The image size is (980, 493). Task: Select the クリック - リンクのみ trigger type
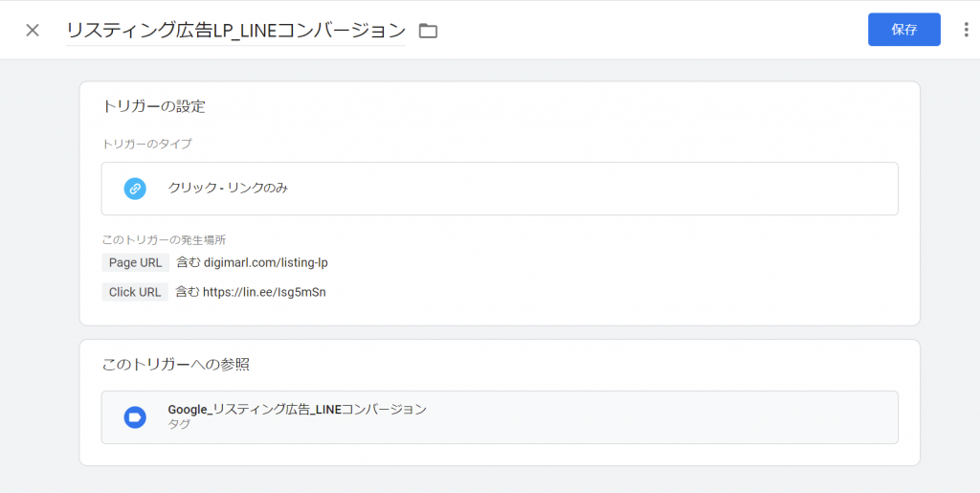tap(500, 189)
